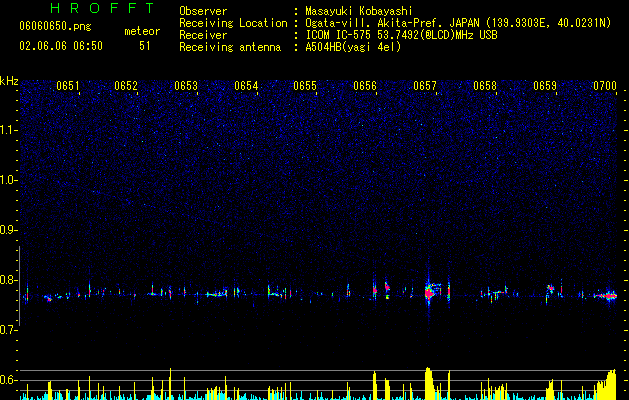The image size is (629, 400).
Task: Click the 0651 time marker
Action: click(x=68, y=86)
